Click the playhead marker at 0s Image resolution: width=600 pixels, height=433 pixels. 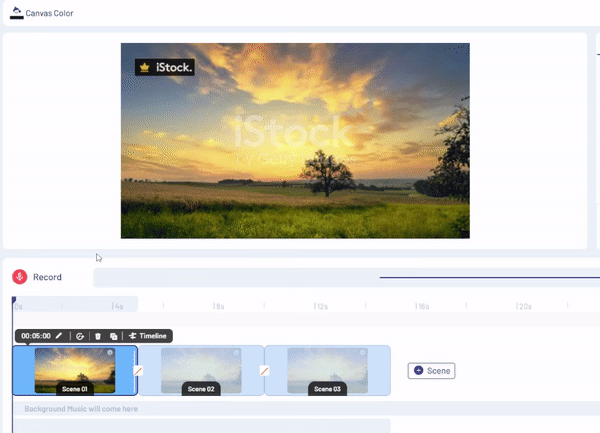pyautogui.click(x=14, y=300)
